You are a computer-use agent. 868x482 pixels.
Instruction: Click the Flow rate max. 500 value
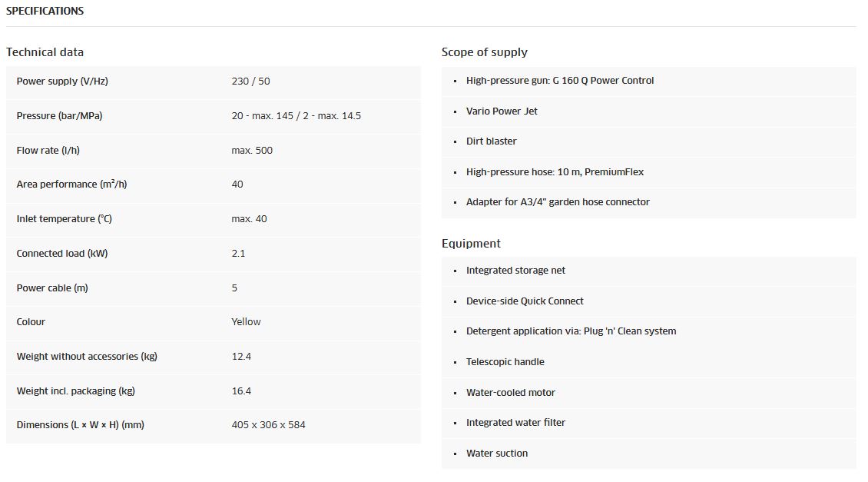[x=252, y=150]
